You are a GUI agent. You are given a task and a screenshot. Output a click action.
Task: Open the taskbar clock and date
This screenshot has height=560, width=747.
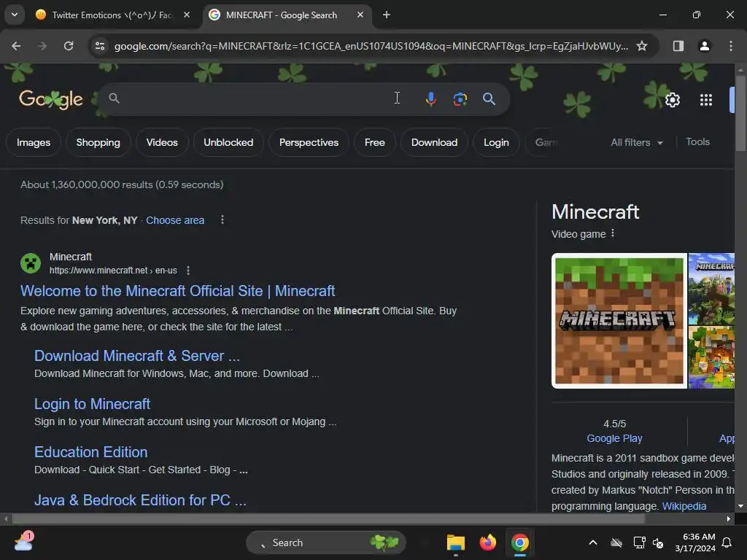pyautogui.click(x=695, y=542)
